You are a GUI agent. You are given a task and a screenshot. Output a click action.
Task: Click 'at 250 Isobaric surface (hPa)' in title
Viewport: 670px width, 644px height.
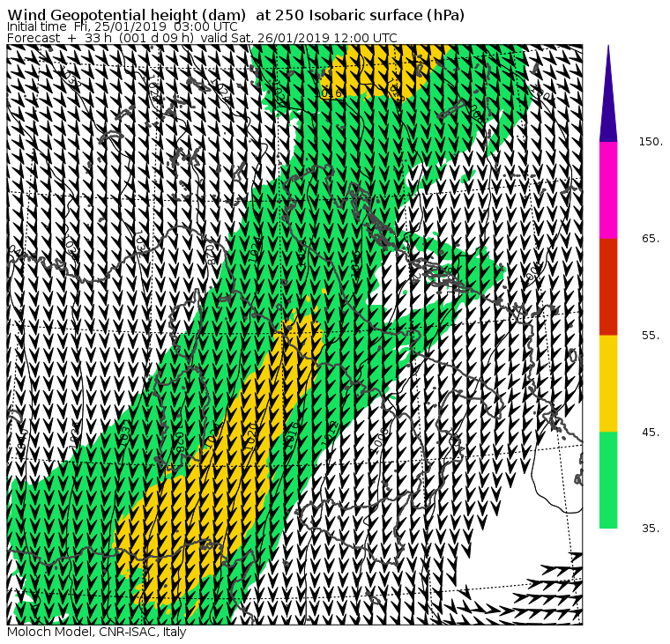(x=360, y=15)
